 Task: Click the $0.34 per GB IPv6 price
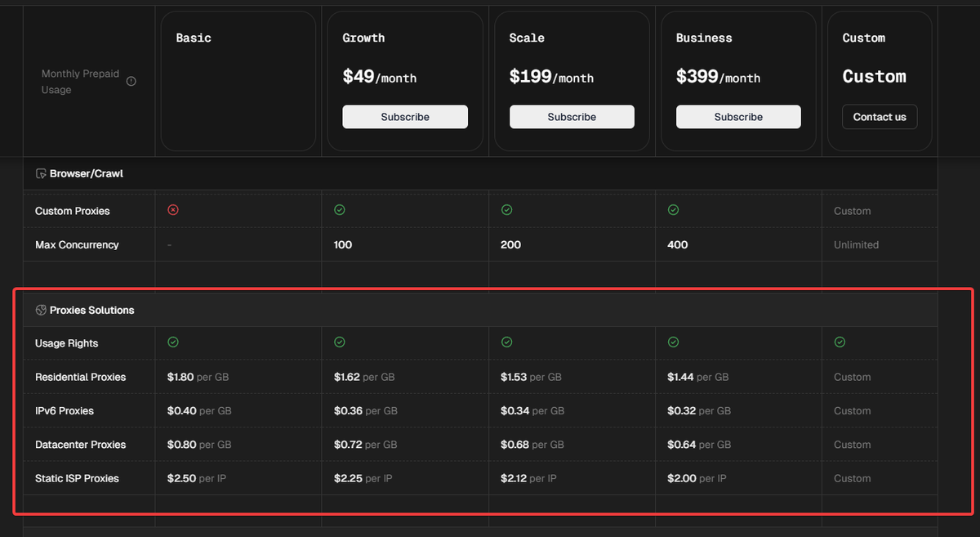(532, 410)
